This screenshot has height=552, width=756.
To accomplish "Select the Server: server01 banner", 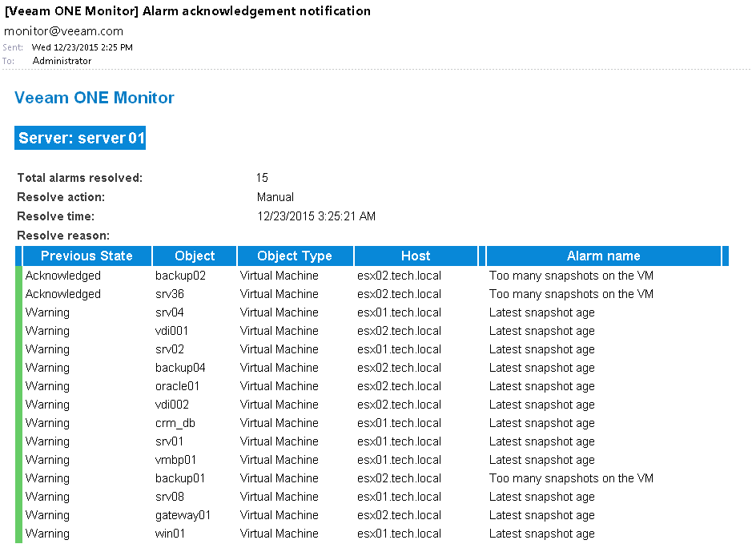I will [x=80, y=138].
